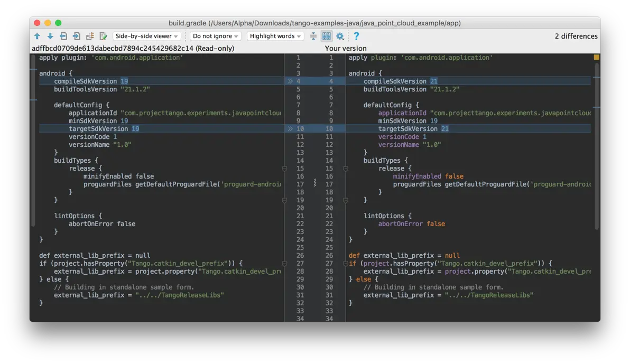Click 'targetSdkVersion 19' in read-only pane
Image resolution: width=630 pixels, height=364 pixels.
tap(104, 129)
